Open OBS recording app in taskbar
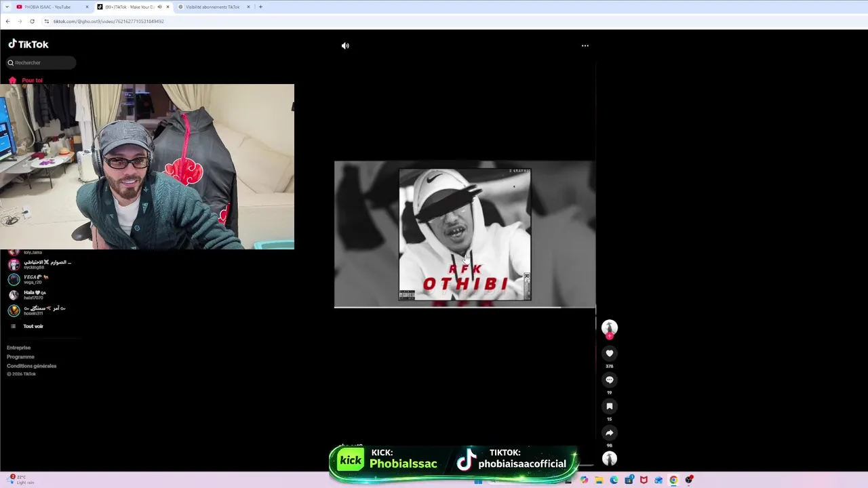This screenshot has height=488, width=868. tap(689, 480)
